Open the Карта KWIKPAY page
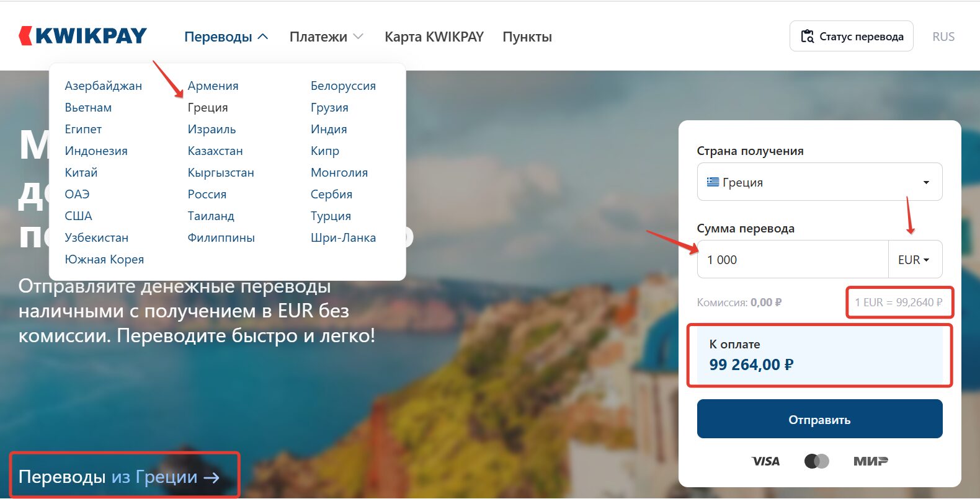980x499 pixels. 434,37
